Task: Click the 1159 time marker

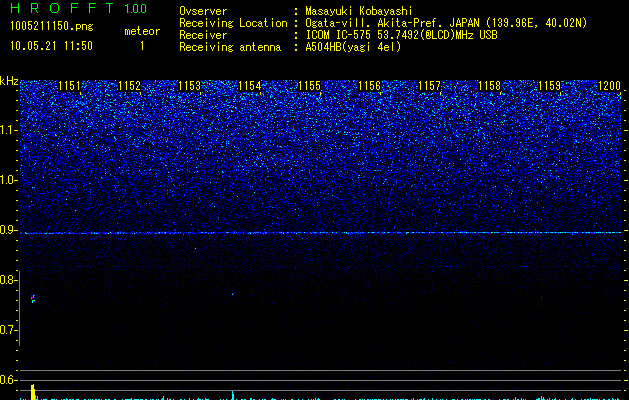Action: coord(550,86)
